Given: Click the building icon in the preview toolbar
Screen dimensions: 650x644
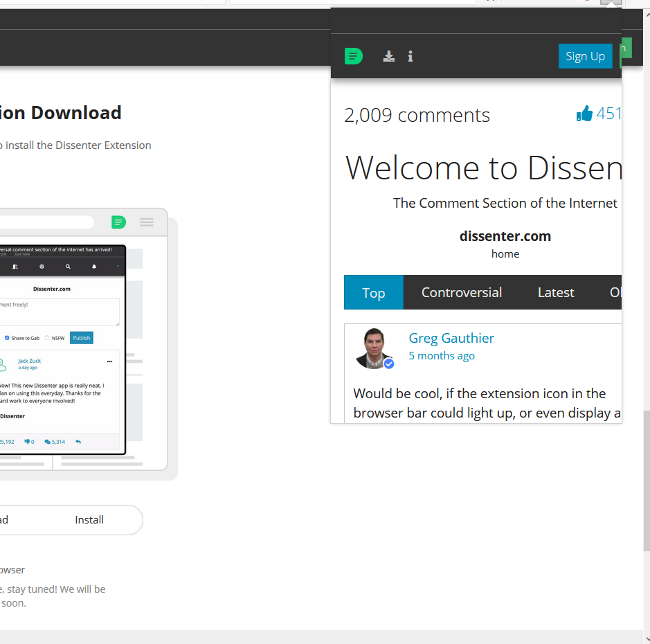Looking at the screenshot, I should point(15,267).
